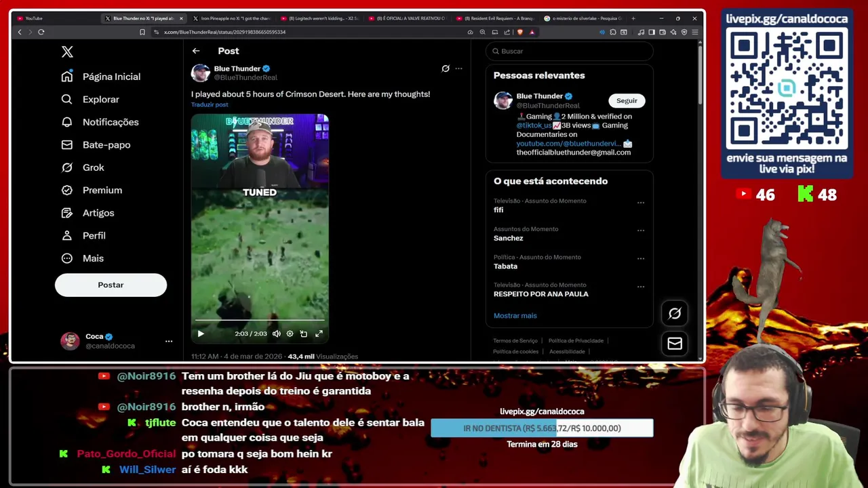
Task: Click the video progress bar
Action: point(260,320)
